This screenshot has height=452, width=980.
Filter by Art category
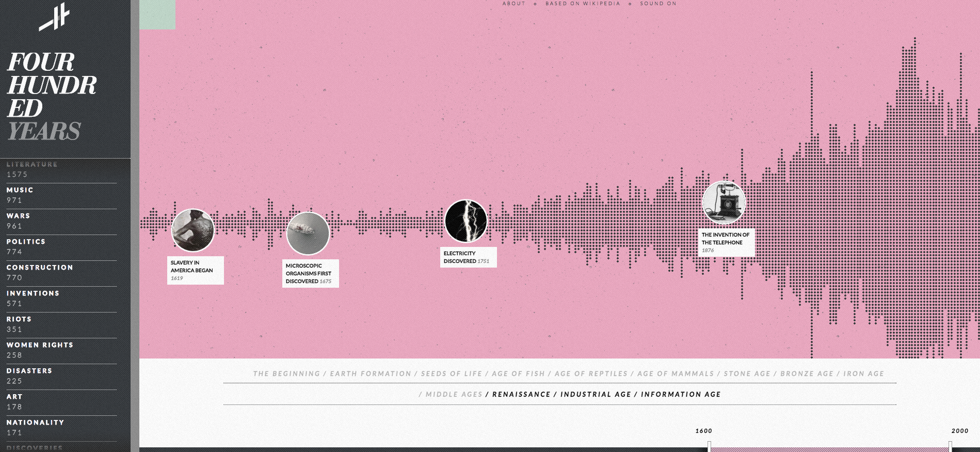(61, 402)
